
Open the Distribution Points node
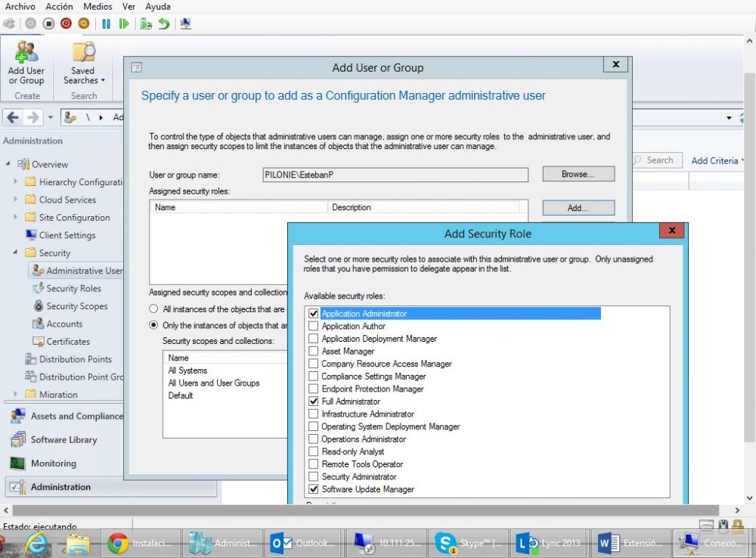click(x=69, y=359)
